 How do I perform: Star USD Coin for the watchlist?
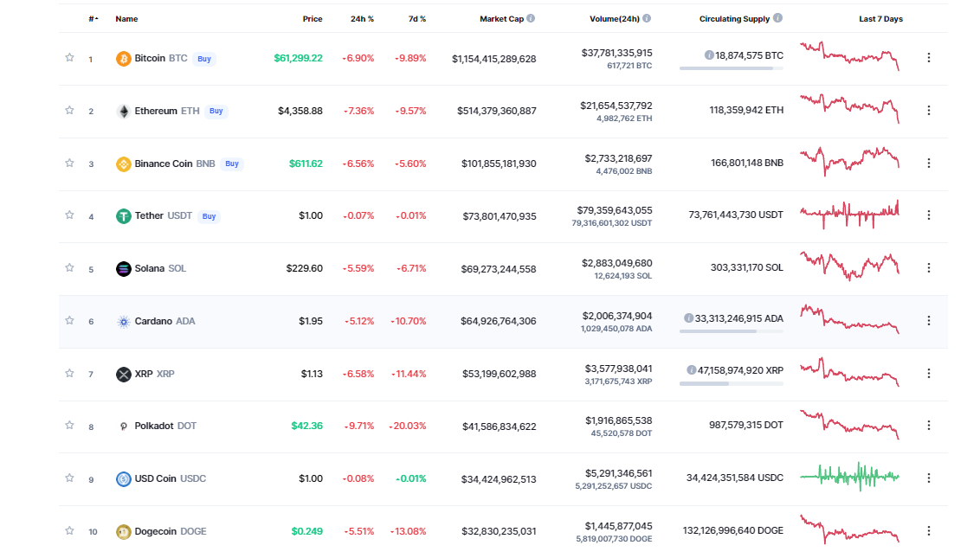[69, 478]
